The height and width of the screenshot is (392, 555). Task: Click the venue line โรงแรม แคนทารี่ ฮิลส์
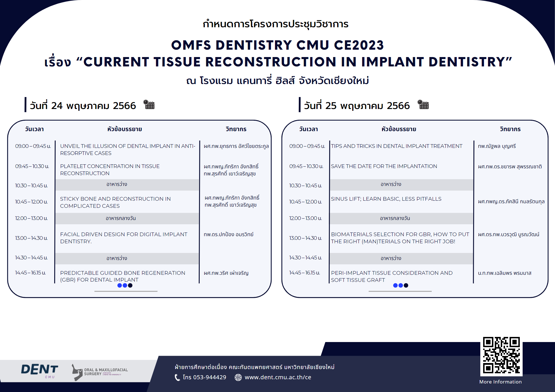click(277, 80)
